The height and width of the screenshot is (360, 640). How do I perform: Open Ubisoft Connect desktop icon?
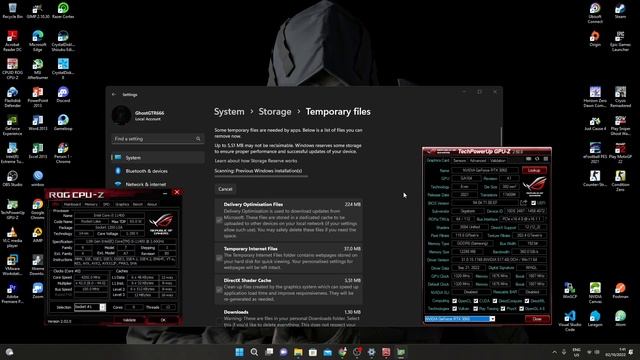coord(595,13)
